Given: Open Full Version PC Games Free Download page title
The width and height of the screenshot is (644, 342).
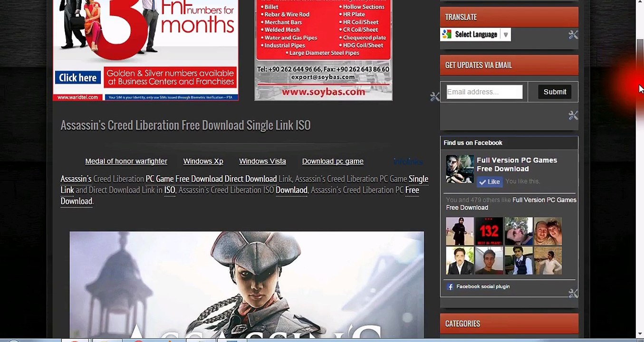Looking at the screenshot, I should click(517, 164).
